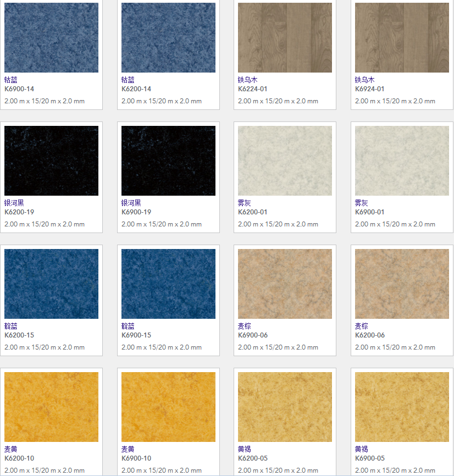Open the 铁乌木 K6924-01 wood texture image
The image size is (454, 476).
click(x=402, y=37)
